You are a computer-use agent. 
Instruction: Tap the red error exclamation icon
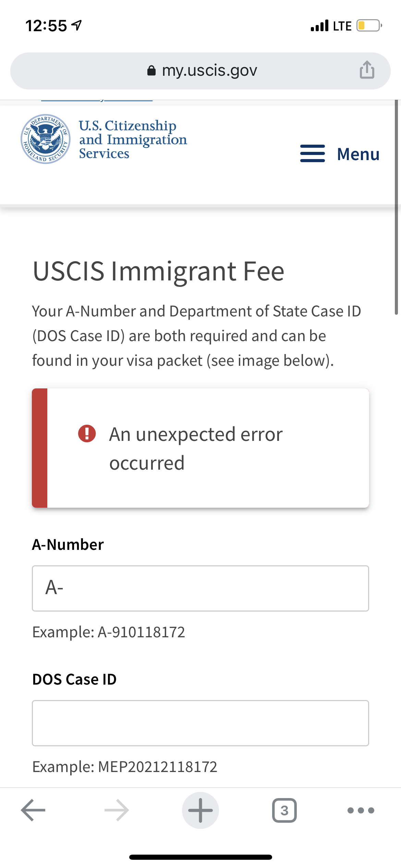pos(87,434)
